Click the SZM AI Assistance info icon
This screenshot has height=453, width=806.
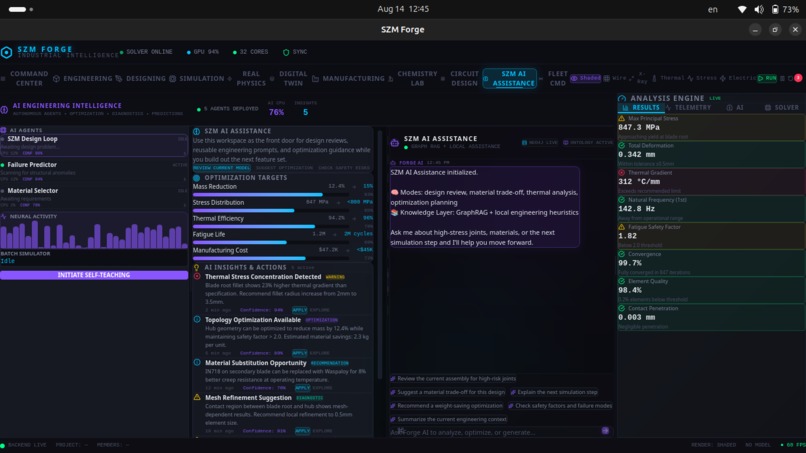point(196,131)
